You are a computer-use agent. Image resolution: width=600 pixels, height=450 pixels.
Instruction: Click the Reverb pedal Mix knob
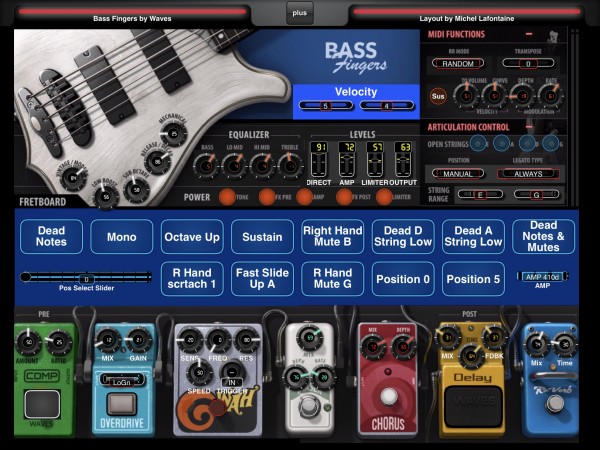coord(538,345)
